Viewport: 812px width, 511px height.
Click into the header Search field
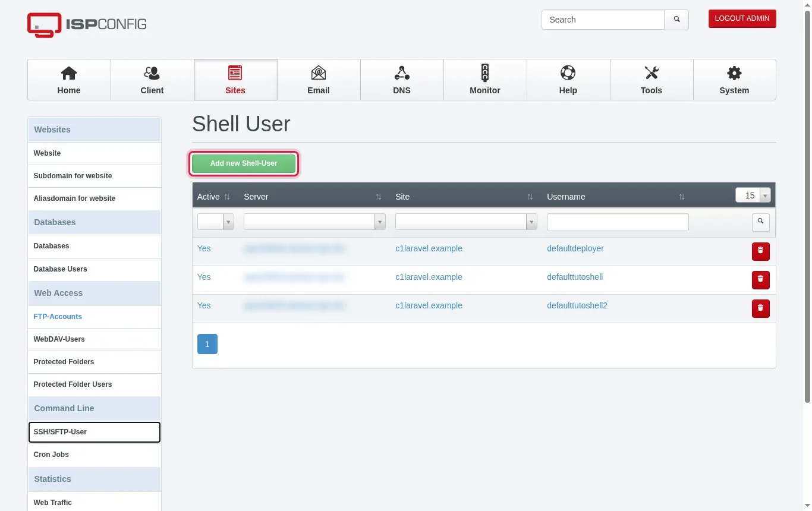tap(603, 20)
